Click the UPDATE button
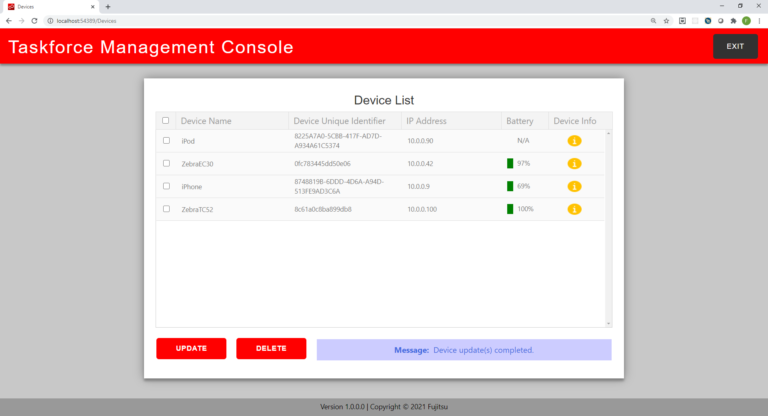The image size is (768, 416). pos(191,348)
